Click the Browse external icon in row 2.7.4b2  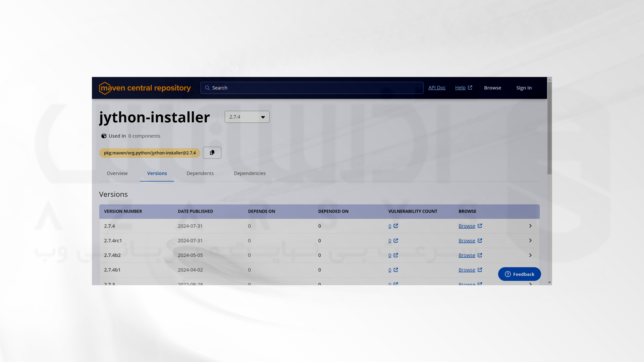coord(480,255)
